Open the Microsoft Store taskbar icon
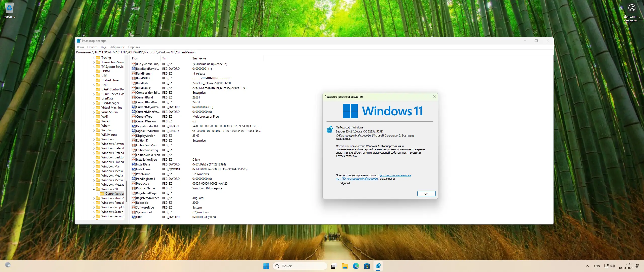 [367, 266]
